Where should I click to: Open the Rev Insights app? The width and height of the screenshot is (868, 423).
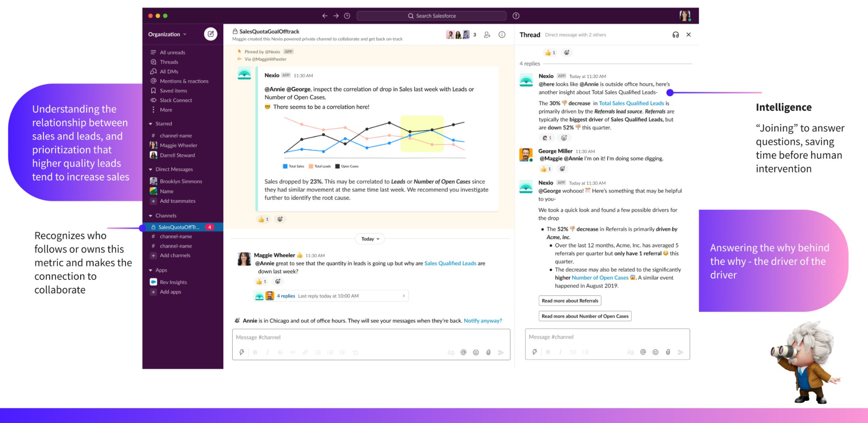coord(169,282)
